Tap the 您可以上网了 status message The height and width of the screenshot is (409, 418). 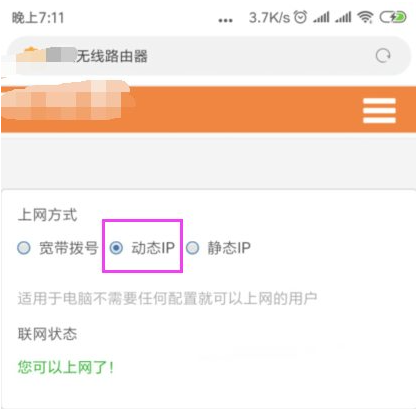[x=66, y=367]
